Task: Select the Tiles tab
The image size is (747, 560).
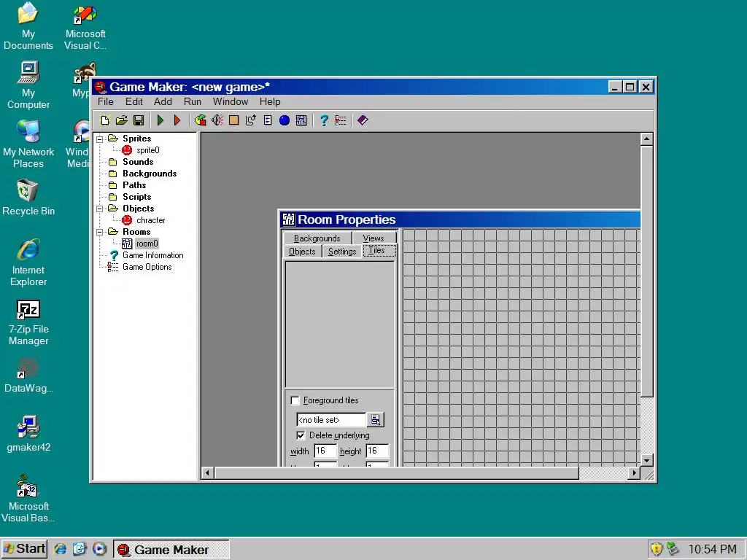Action: pyautogui.click(x=379, y=251)
